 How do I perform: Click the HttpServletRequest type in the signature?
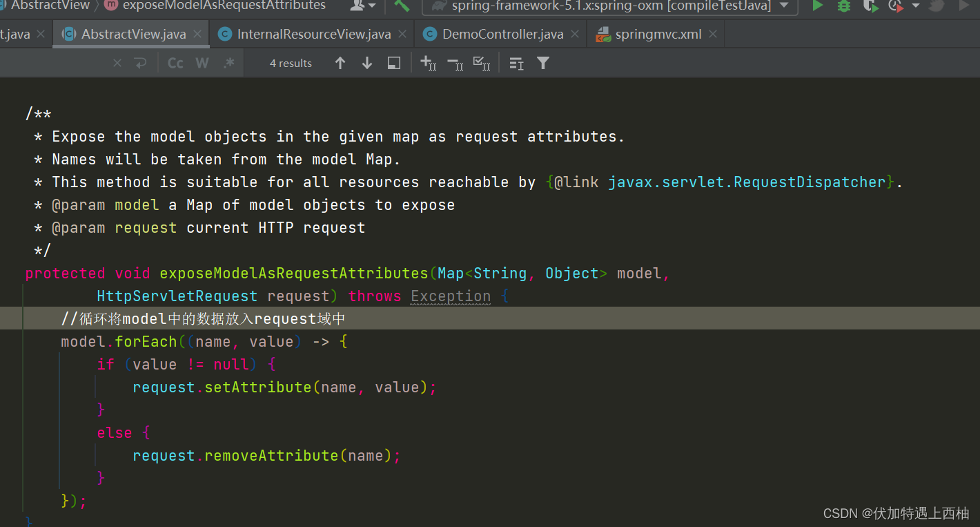tap(177, 296)
